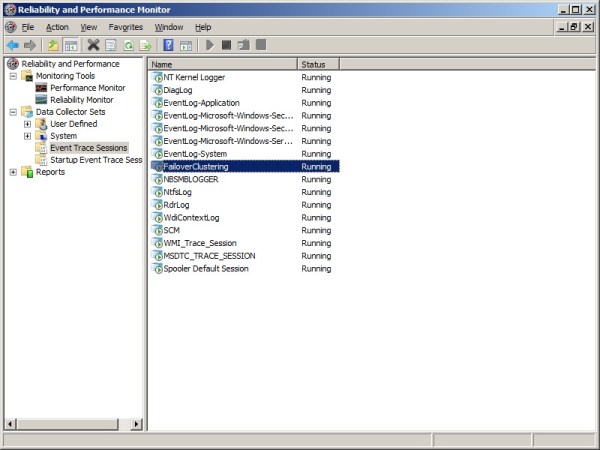The image size is (600, 450).
Task: Click the tree pane's horizontal scrollbar right arrow
Action: click(138, 423)
